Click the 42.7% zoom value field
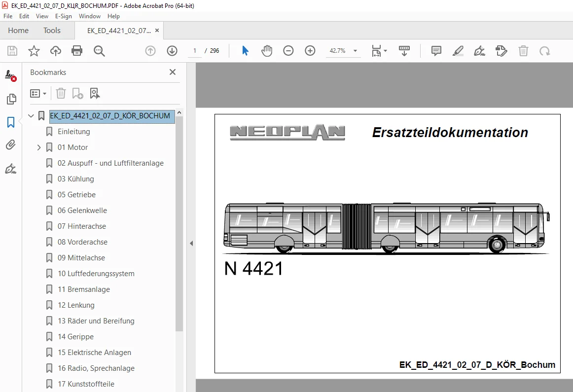 click(x=337, y=51)
